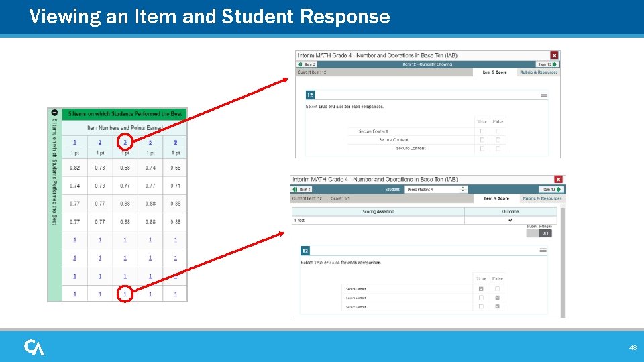Check False for second comparison in upper window

498,140
